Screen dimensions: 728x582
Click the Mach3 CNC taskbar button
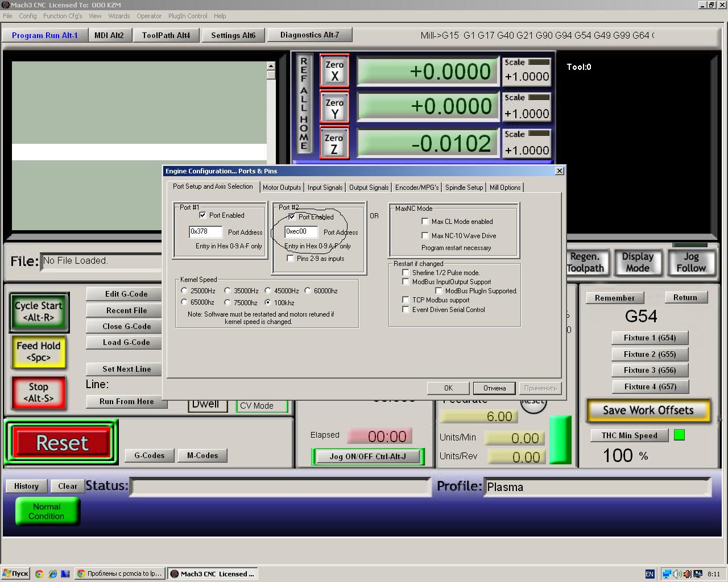point(213,573)
